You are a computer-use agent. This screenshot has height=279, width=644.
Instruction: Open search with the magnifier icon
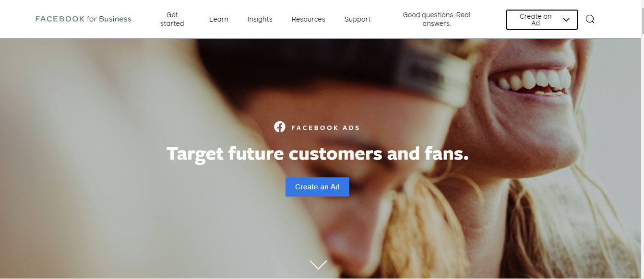[x=590, y=19]
